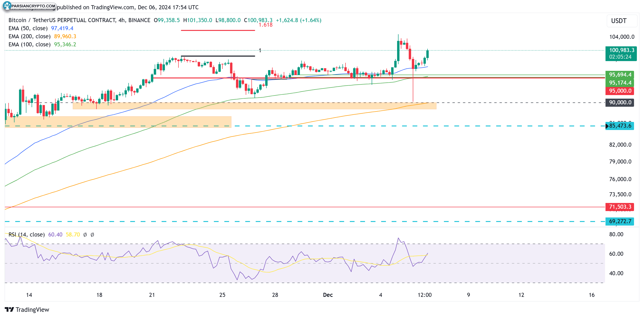Click the red 71,503.3 price label
This screenshot has height=318, width=644.
pyautogui.click(x=620, y=207)
